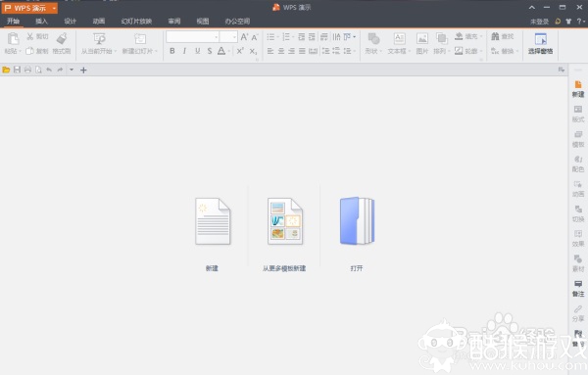Align text right
The width and height of the screenshot is (588, 375).
(291, 51)
